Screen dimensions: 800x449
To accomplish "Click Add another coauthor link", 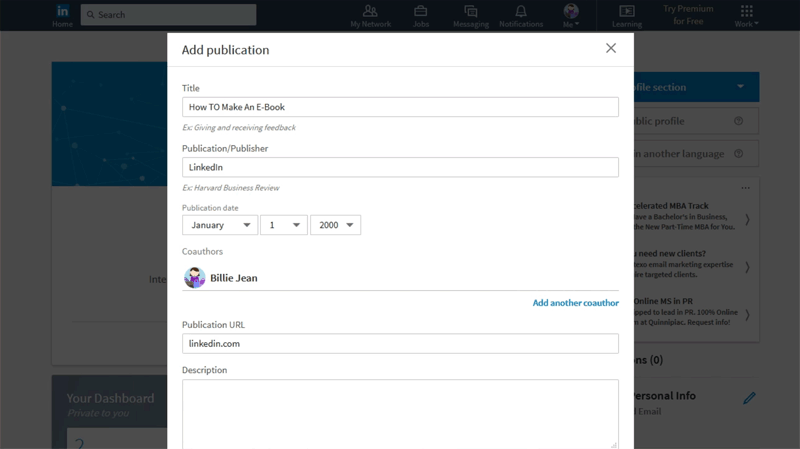I will tap(575, 303).
